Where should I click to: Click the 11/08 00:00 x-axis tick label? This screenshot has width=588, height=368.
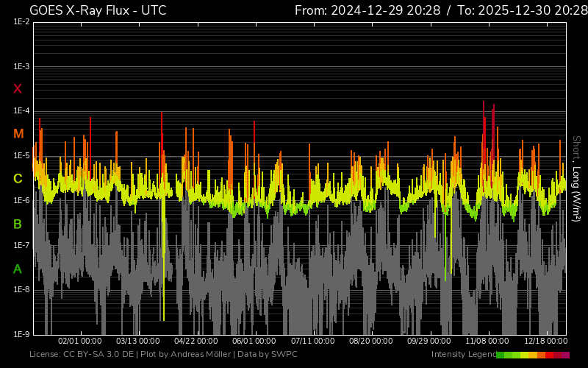487,342
